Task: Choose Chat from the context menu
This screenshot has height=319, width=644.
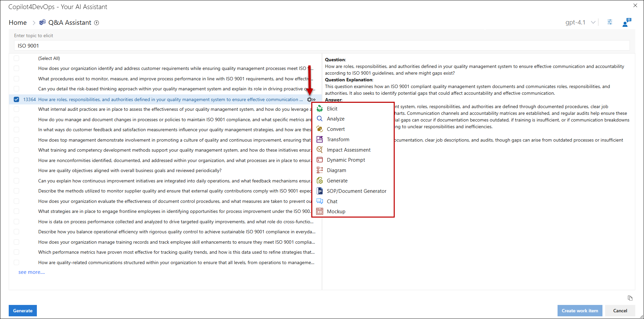Action: click(x=332, y=202)
